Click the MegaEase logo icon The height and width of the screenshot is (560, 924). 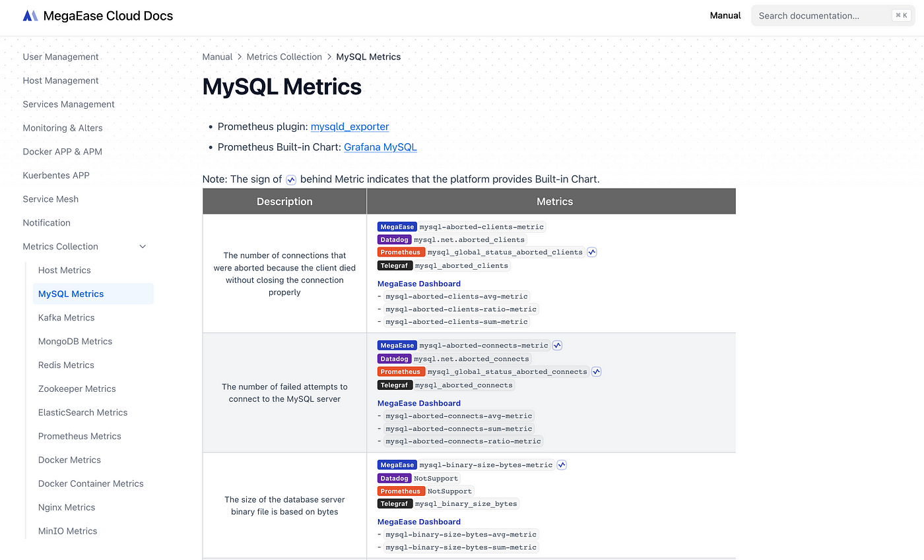point(30,16)
